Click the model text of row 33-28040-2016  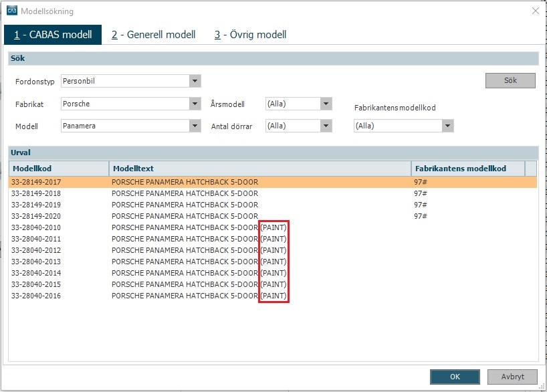[199, 296]
